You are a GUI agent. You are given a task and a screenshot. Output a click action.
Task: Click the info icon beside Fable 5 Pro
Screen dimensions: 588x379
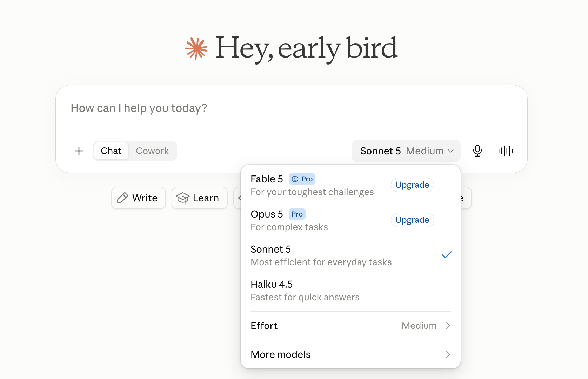coord(295,179)
